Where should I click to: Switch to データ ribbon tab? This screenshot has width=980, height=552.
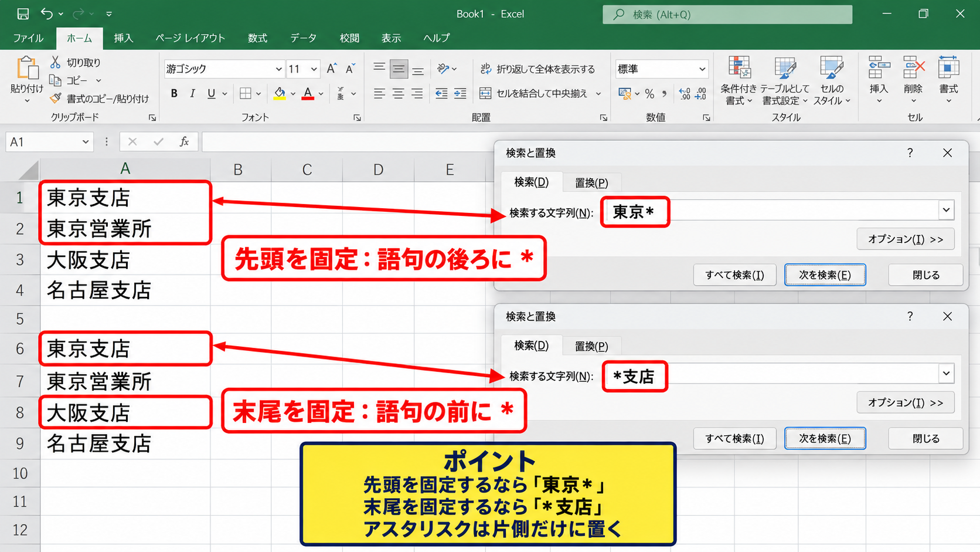click(x=304, y=38)
